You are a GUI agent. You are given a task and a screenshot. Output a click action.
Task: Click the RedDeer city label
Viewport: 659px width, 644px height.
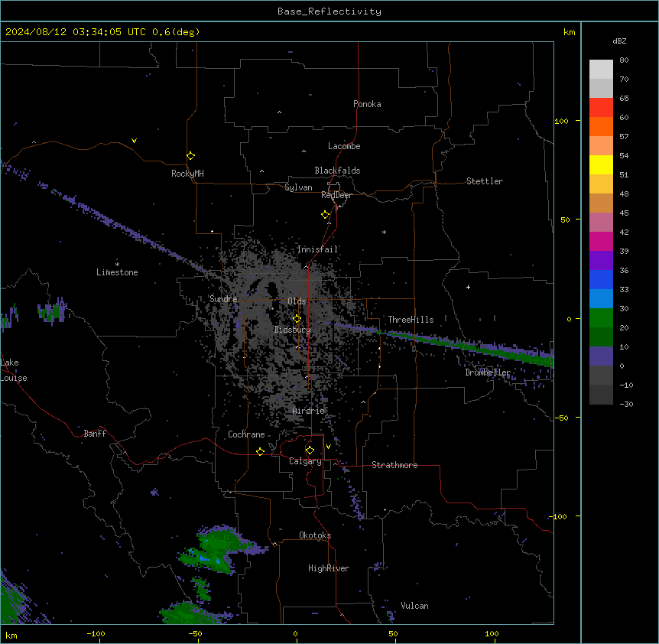[x=336, y=195]
